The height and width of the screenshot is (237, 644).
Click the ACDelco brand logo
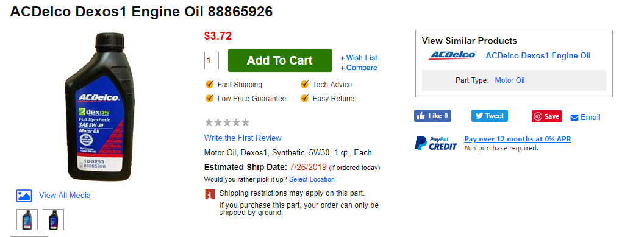click(x=452, y=56)
